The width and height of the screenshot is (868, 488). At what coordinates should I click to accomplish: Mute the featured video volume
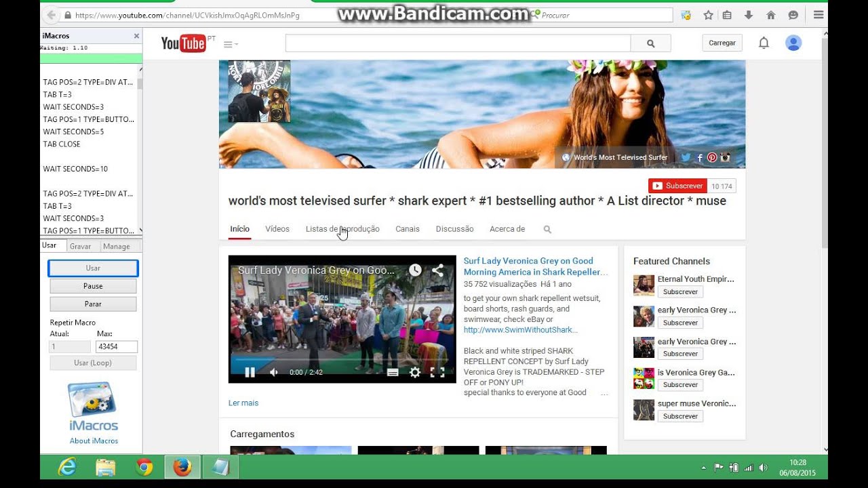tap(274, 372)
